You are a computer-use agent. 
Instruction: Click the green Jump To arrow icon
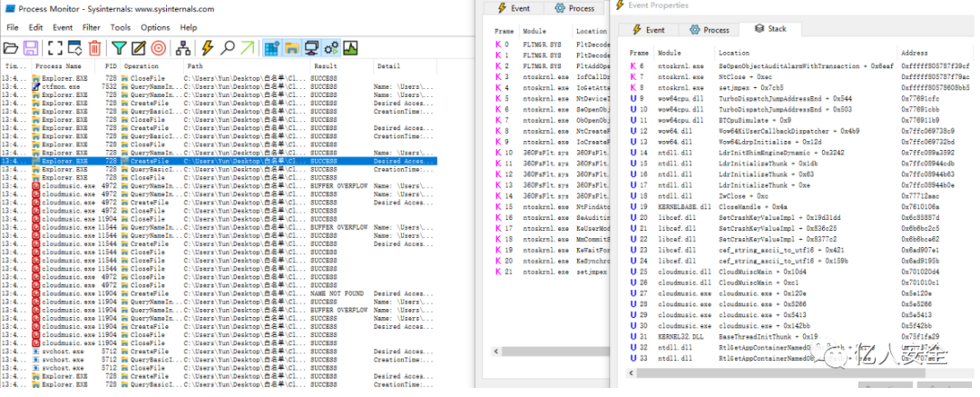pos(248,47)
